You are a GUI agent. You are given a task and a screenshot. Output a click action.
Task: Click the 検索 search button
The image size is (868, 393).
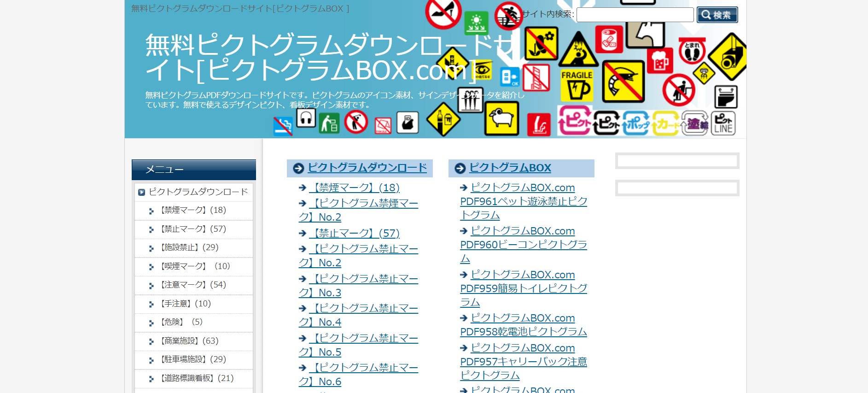tap(717, 15)
